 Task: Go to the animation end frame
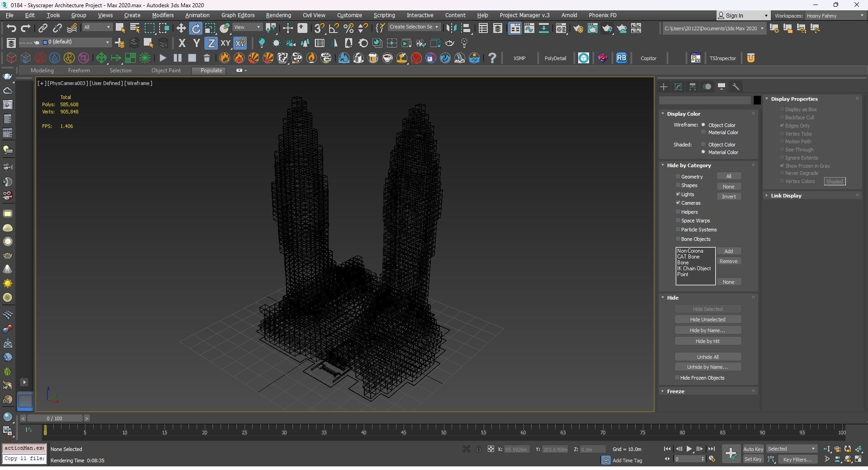click(x=712, y=449)
